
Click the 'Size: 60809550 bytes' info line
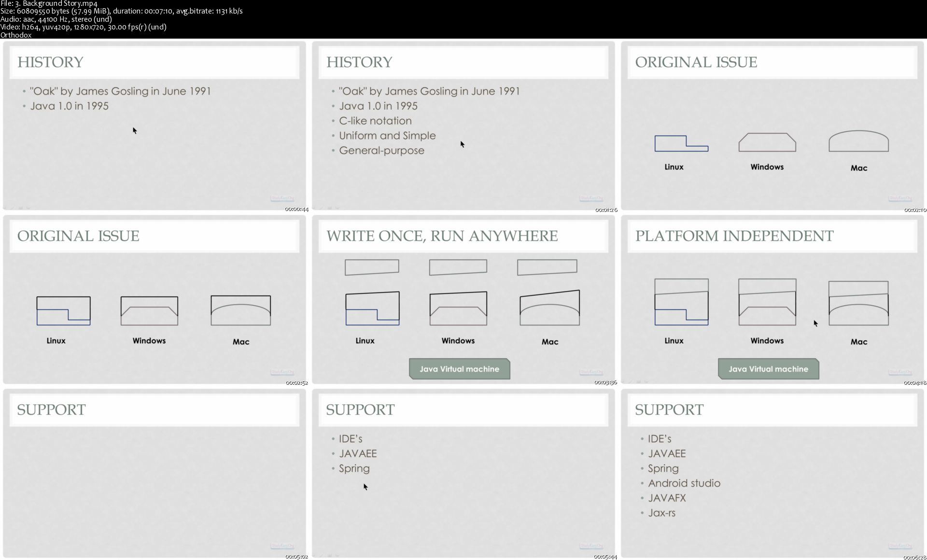point(121,11)
